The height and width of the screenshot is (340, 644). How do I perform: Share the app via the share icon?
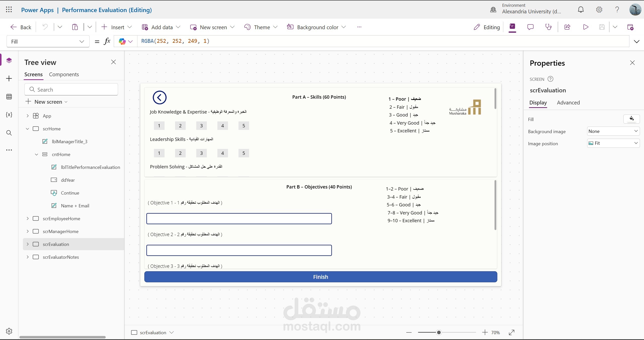coord(567,27)
